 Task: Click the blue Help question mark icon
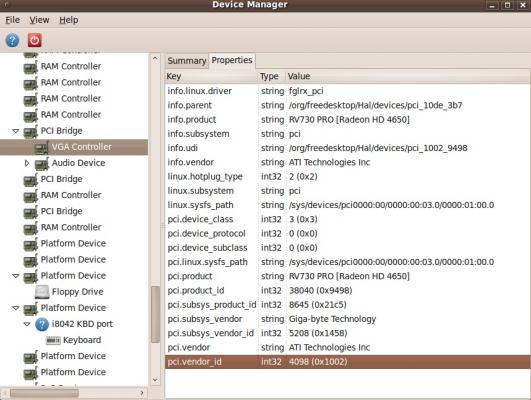click(12, 40)
